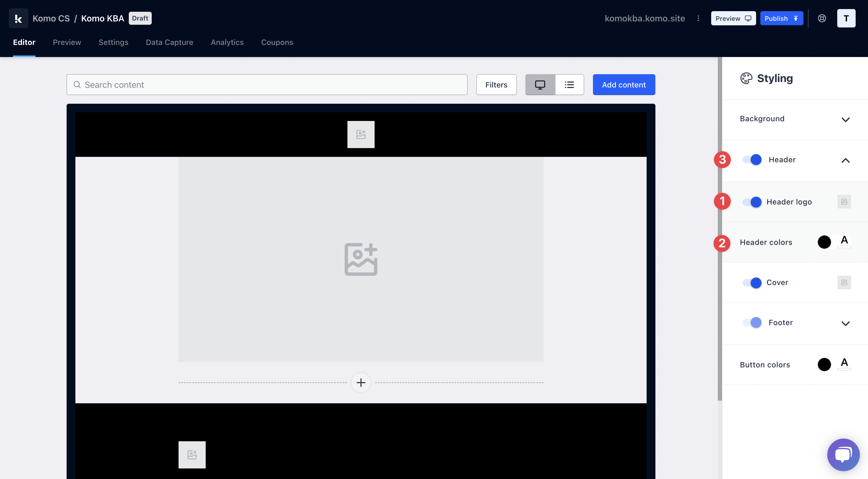Image resolution: width=868 pixels, height=479 pixels.
Task: Collapse the Header section chevron
Action: click(x=845, y=160)
